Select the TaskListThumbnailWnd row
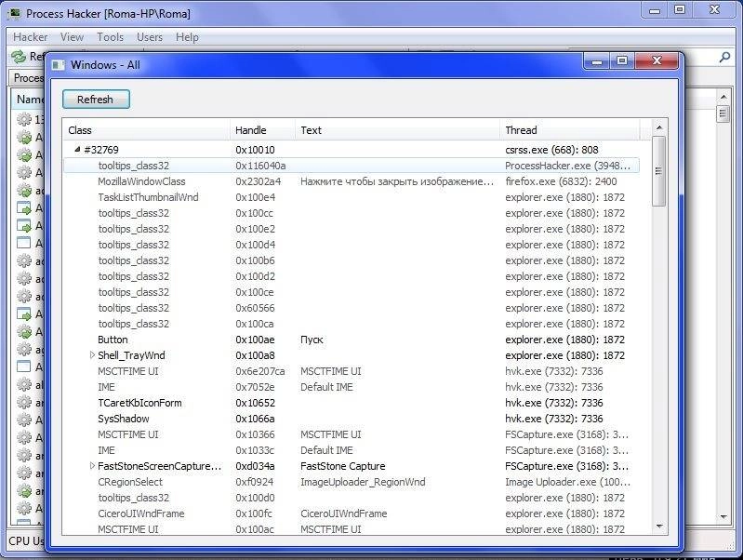 click(x=352, y=197)
